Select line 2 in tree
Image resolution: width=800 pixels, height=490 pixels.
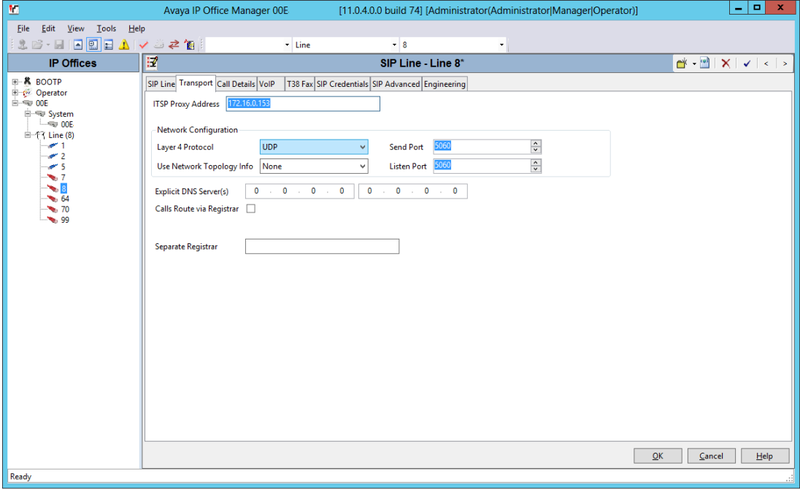pos(63,156)
